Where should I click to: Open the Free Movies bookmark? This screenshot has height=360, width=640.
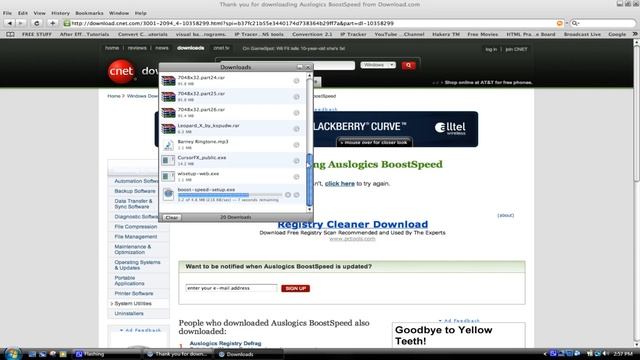[x=482, y=34]
